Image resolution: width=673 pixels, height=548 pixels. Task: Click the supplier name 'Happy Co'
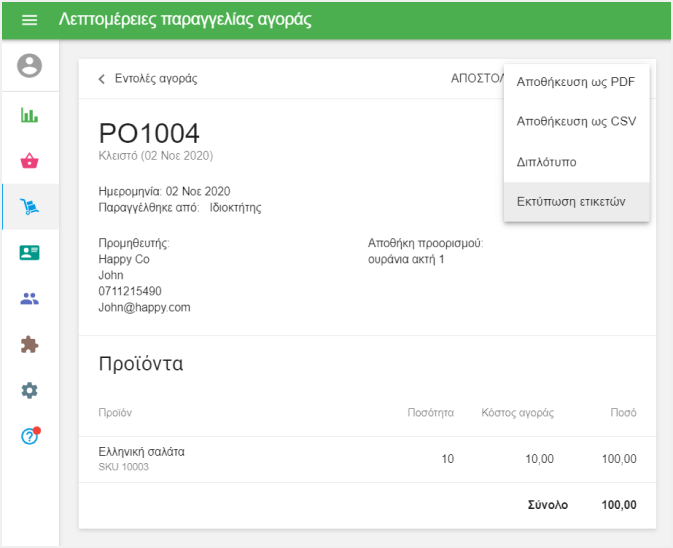click(x=124, y=259)
